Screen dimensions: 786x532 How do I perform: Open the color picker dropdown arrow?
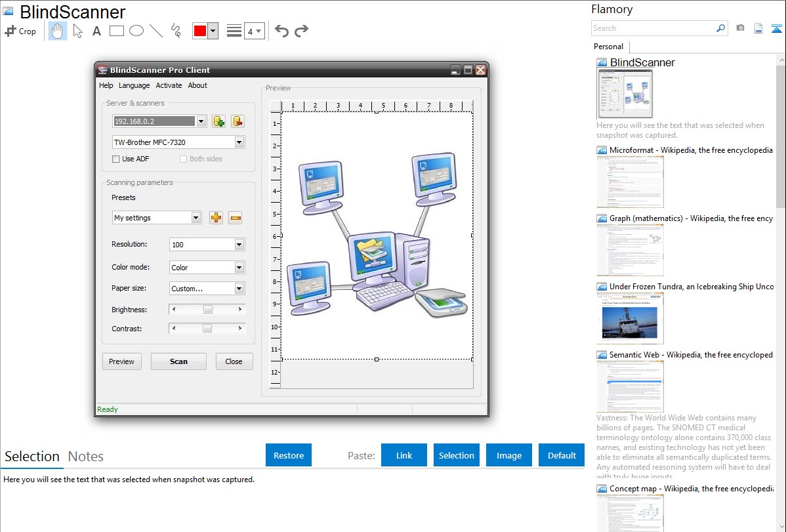point(213,31)
